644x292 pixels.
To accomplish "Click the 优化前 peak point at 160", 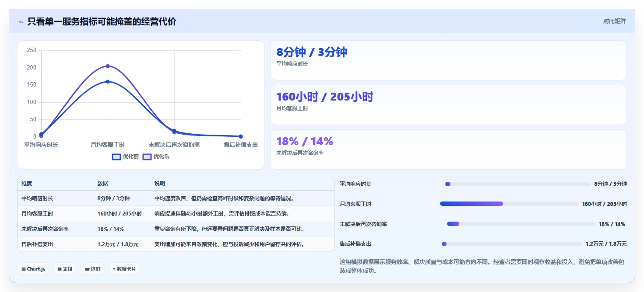I will pos(108,82).
